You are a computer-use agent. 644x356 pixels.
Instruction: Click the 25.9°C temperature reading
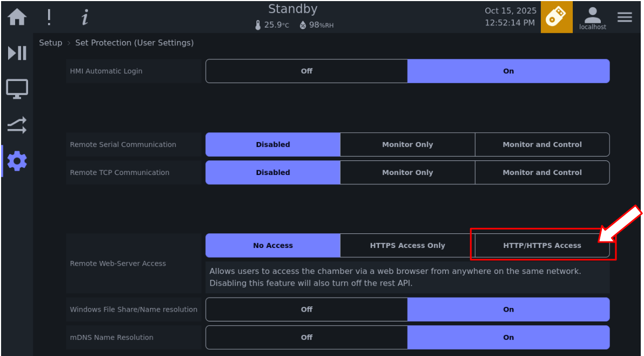coord(276,25)
